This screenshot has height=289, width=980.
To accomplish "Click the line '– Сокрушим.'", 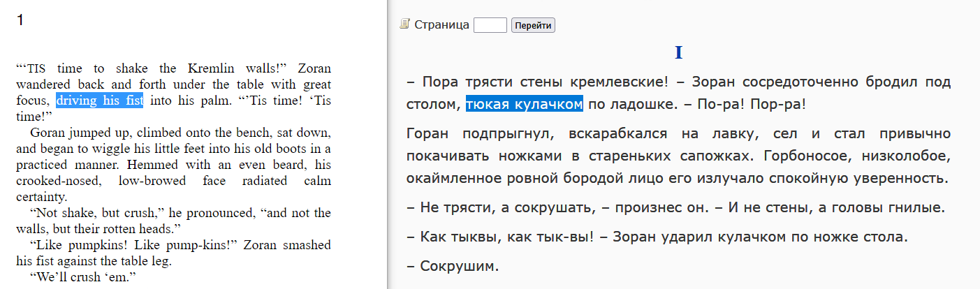I will coord(453,266).
